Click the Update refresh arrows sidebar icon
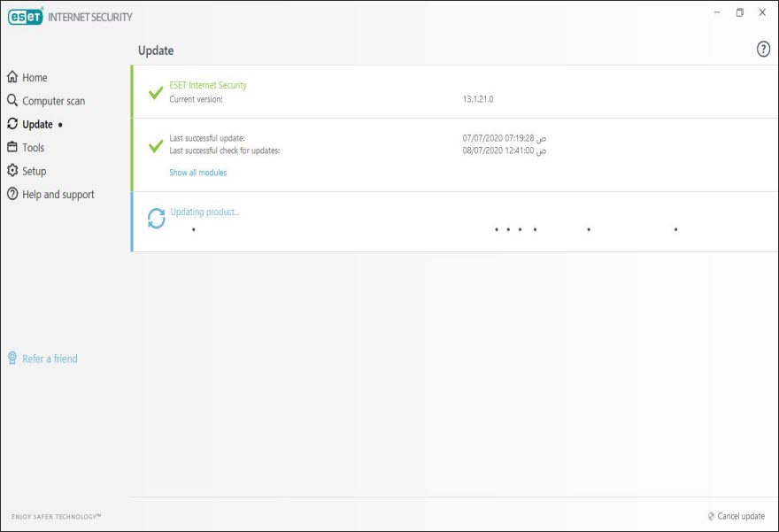 pyautogui.click(x=12, y=124)
